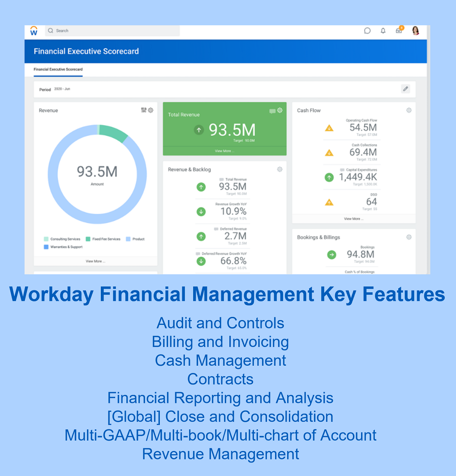
Task: Click the Operating Cash Flow warning triangle
Action: click(x=329, y=128)
